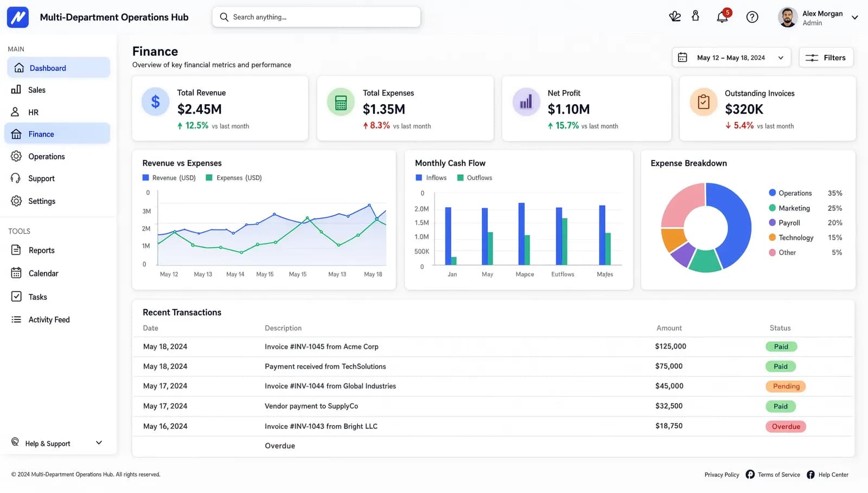This screenshot has width=868, height=493.
Task: Toggle the Expenses (USD) legend swatch
Action: [x=209, y=178]
